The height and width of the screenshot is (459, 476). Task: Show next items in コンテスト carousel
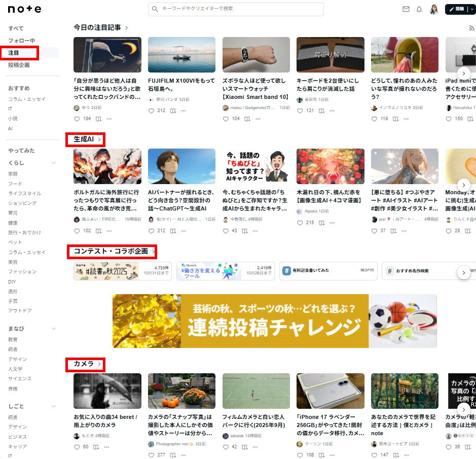(463, 272)
